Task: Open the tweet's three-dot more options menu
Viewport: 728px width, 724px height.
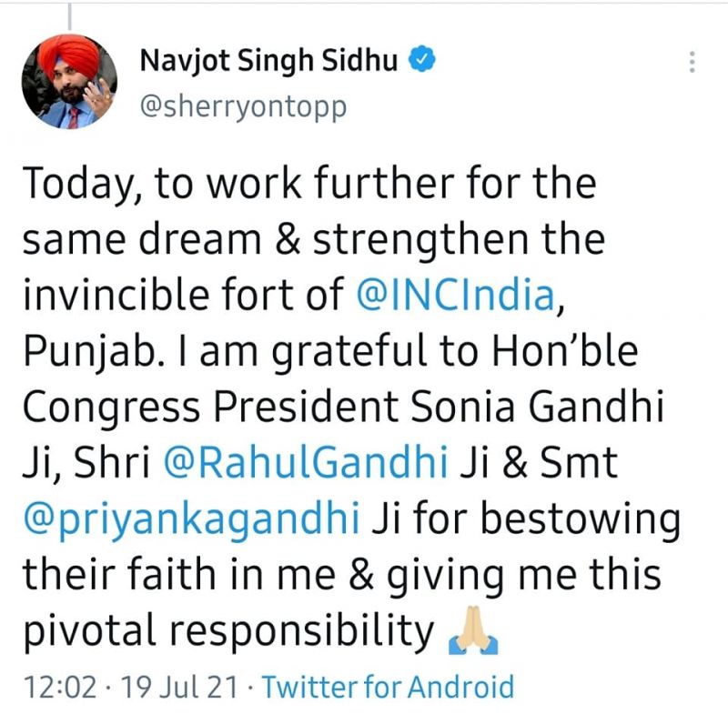Action: coord(693,63)
